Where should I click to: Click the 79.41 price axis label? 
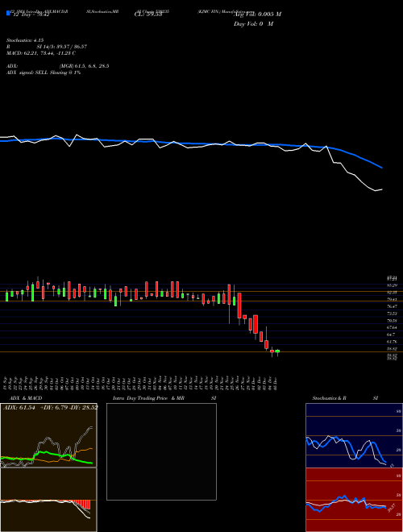tap(392, 299)
